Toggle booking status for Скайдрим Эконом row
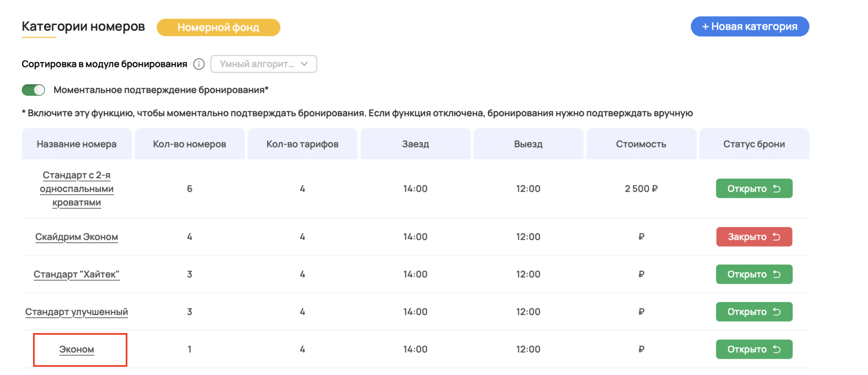The image size is (868, 375). (754, 237)
